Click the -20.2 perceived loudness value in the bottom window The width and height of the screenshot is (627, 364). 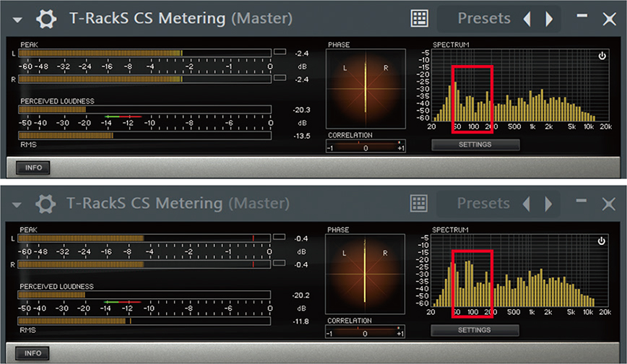[300, 295]
